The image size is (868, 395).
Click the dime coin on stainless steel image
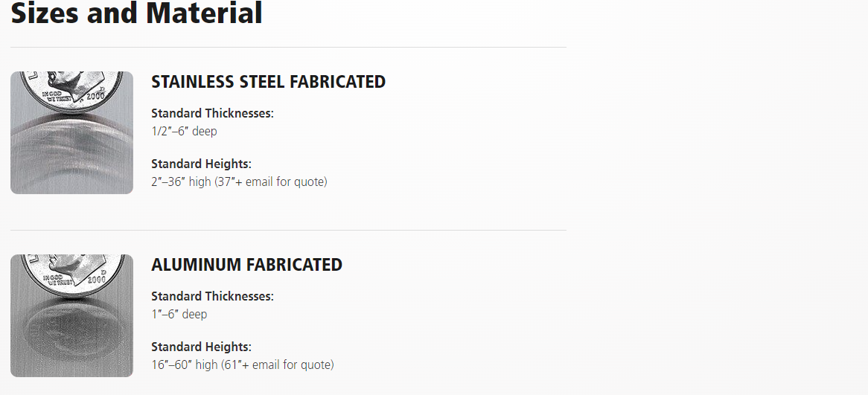tap(72, 91)
